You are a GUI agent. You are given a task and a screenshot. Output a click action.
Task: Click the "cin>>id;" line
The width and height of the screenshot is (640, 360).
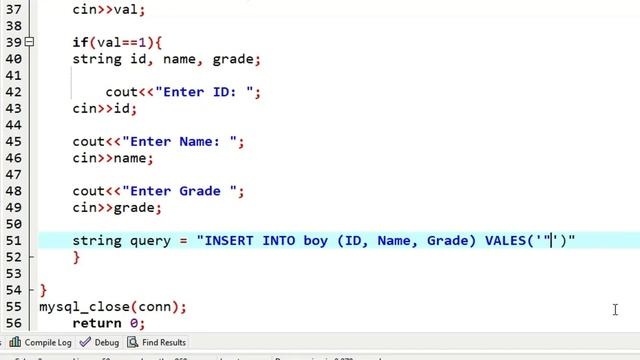(105, 109)
